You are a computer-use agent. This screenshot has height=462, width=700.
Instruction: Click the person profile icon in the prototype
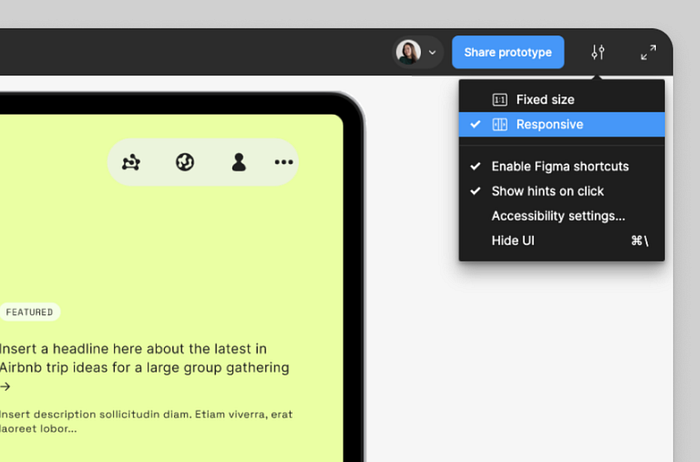[239, 162]
